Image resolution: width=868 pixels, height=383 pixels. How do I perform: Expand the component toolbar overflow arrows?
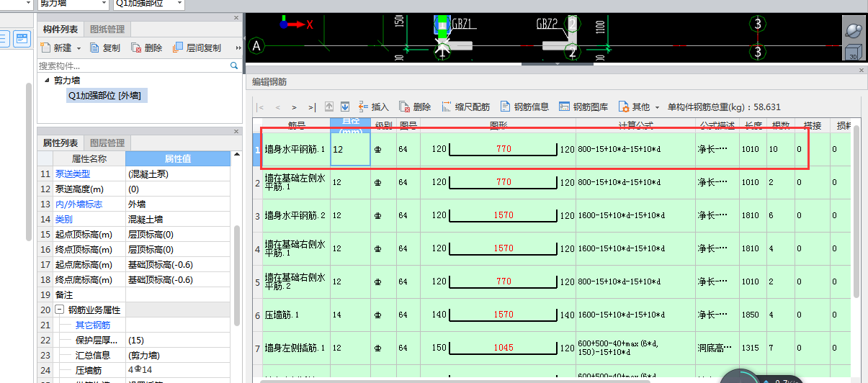click(238, 48)
